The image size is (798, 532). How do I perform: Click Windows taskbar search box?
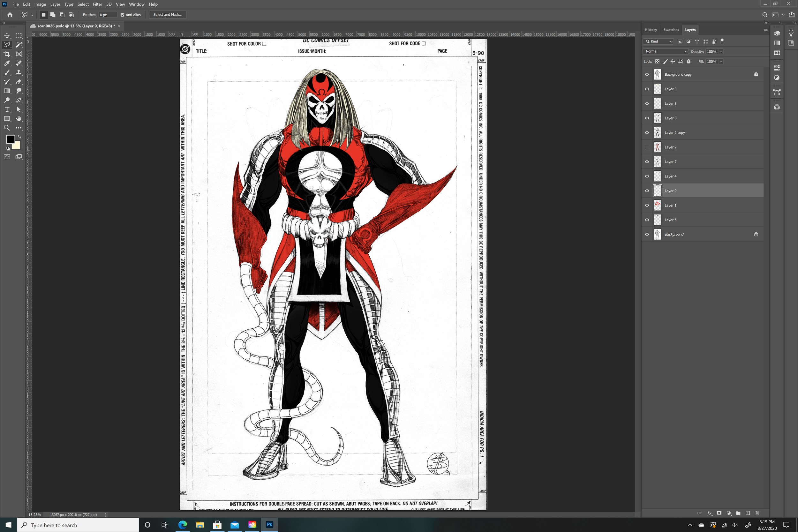[x=78, y=525]
